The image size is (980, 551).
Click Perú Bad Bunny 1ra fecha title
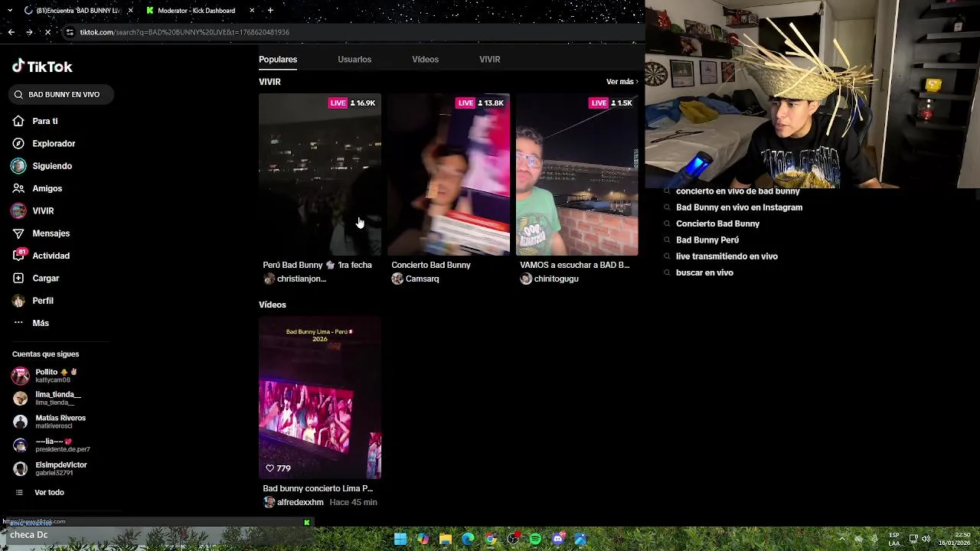coord(317,265)
